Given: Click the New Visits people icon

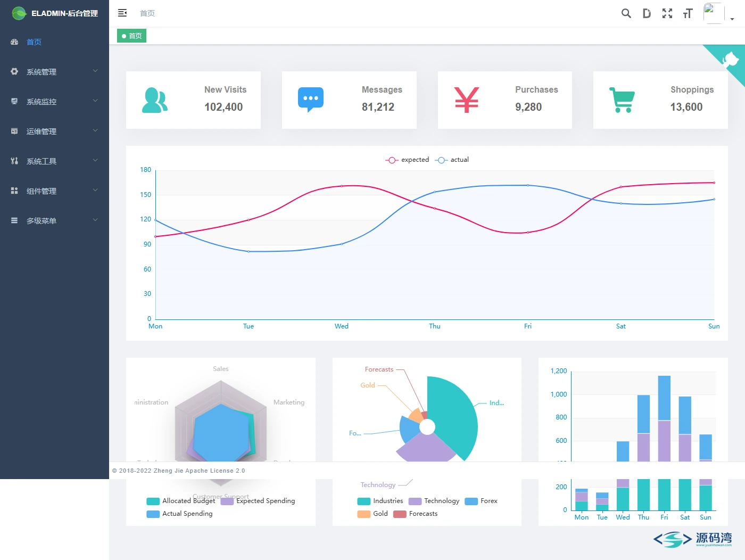Looking at the screenshot, I should pyautogui.click(x=155, y=100).
